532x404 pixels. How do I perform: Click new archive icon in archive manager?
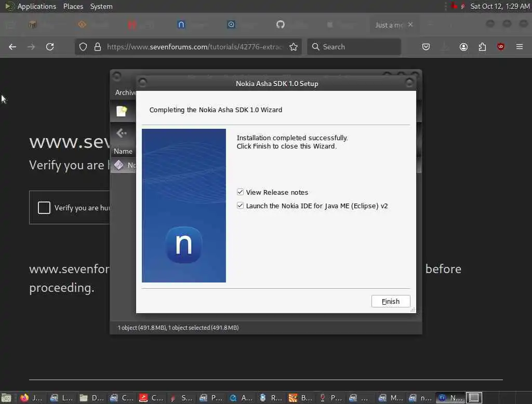pyautogui.click(x=122, y=111)
